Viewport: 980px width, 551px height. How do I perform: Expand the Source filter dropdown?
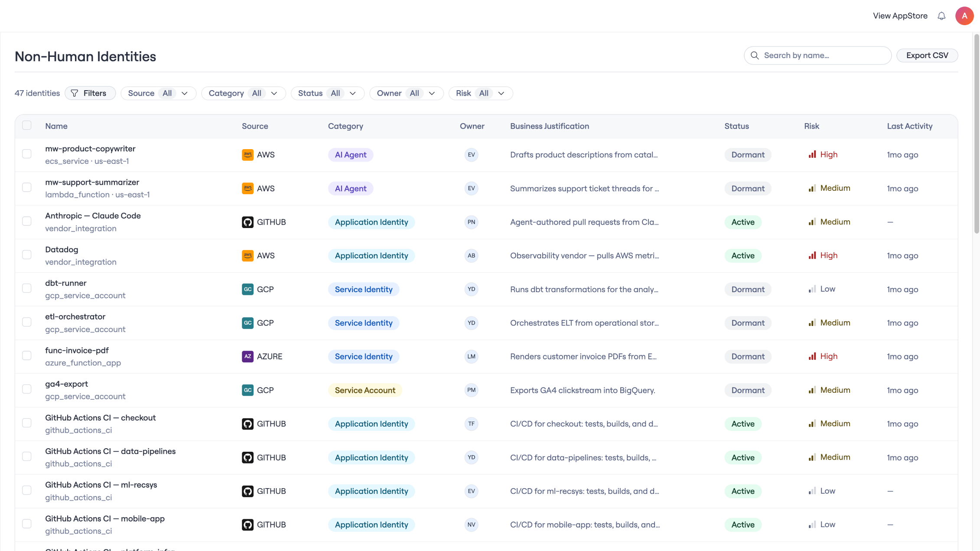click(158, 93)
